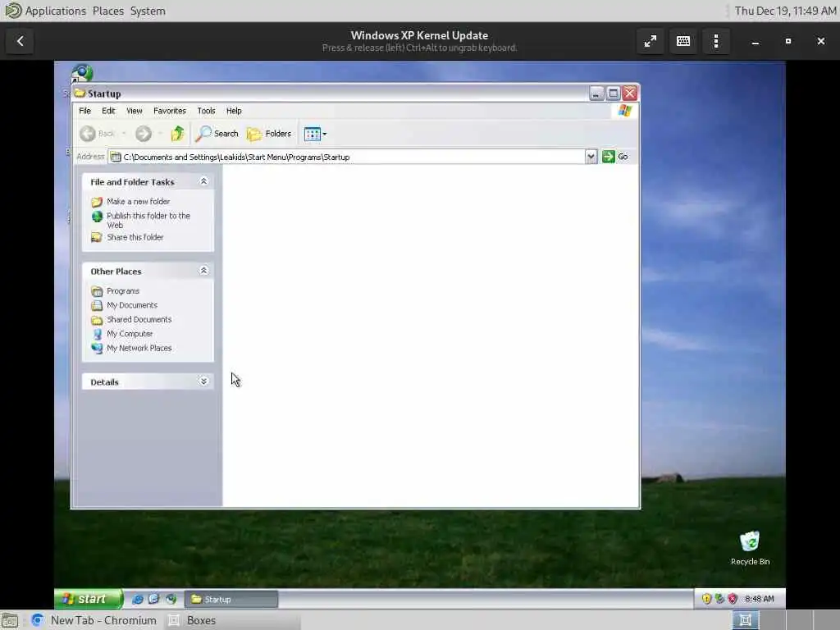This screenshot has height=630, width=840.
Task: Open the Favorites menu
Action: pyautogui.click(x=169, y=111)
